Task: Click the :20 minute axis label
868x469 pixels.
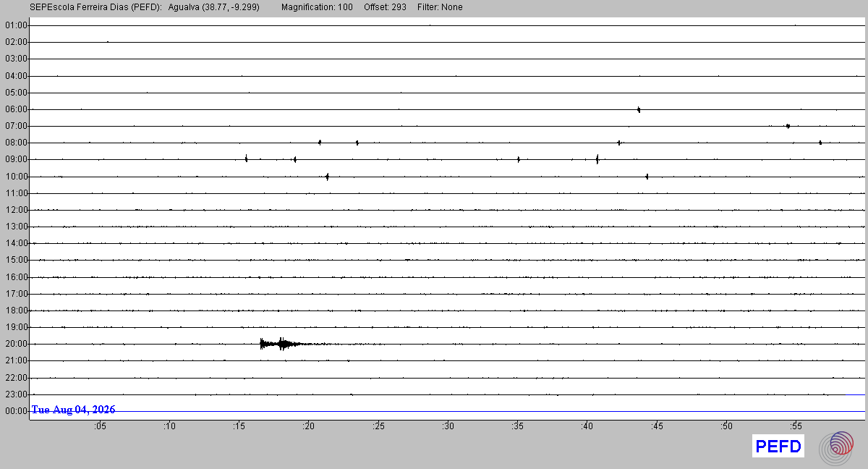Action: 309,426
